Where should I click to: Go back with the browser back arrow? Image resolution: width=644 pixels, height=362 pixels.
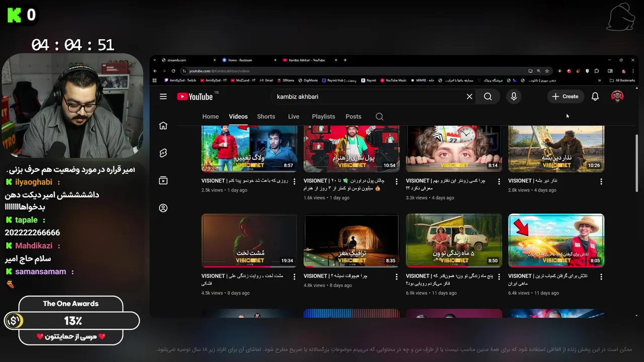155,71
